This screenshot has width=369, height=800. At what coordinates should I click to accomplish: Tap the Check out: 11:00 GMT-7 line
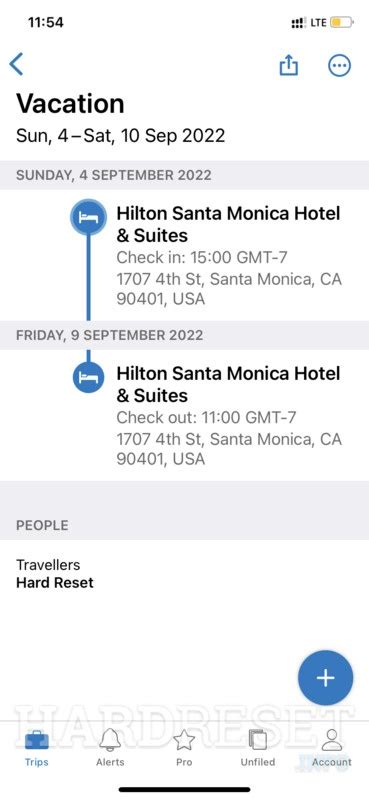(206, 417)
